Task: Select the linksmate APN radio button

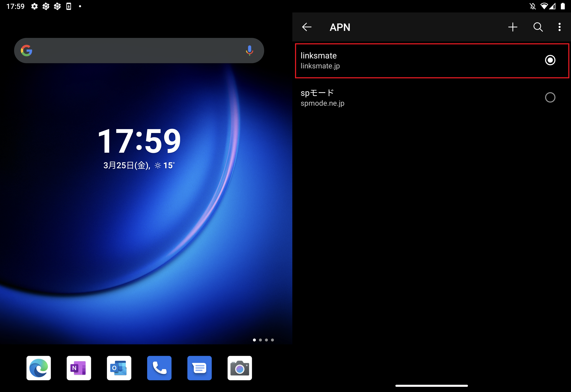Action: coord(550,60)
